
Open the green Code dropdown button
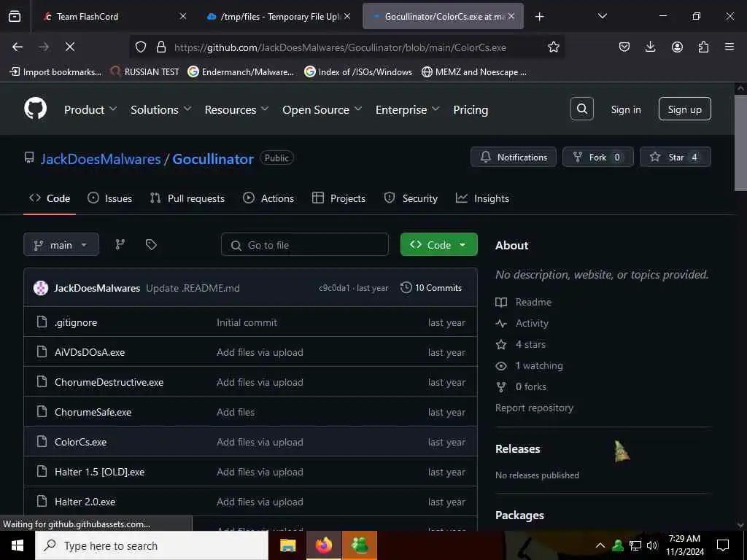pyautogui.click(x=438, y=245)
